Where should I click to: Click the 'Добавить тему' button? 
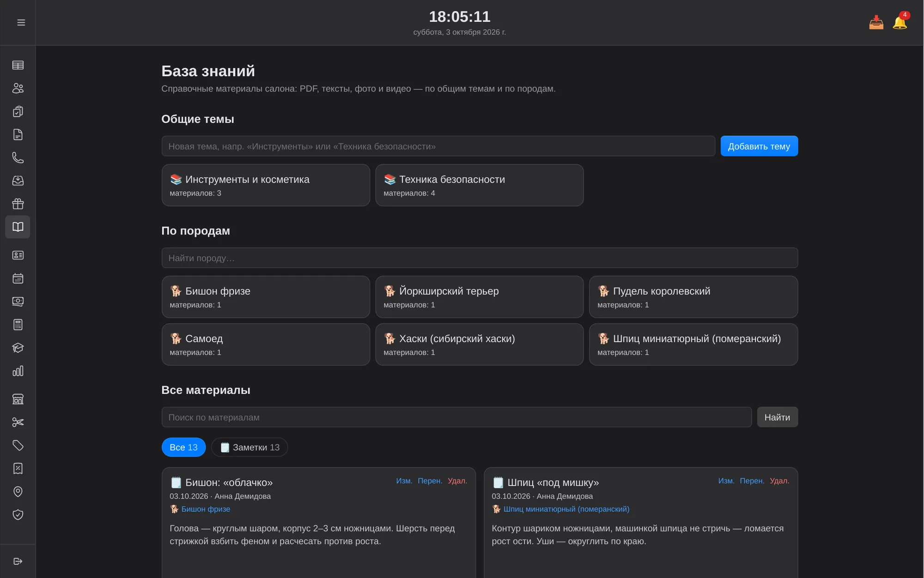click(x=759, y=146)
